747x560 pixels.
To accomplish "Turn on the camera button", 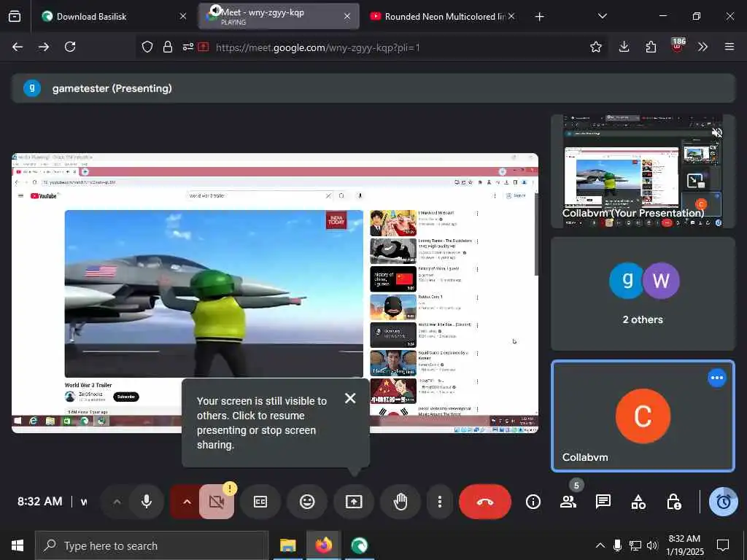I will (217, 502).
